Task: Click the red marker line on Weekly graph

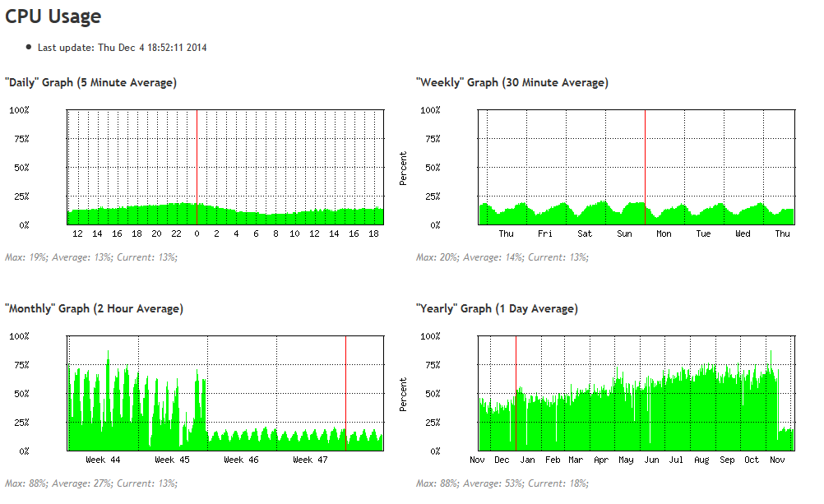Action: tap(646, 167)
